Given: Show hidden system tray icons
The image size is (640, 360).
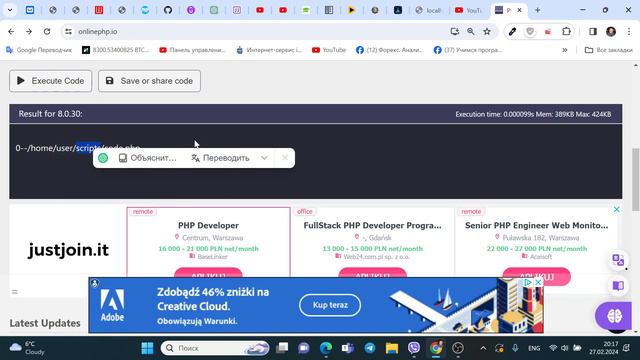Looking at the screenshot, I should coord(483,348).
